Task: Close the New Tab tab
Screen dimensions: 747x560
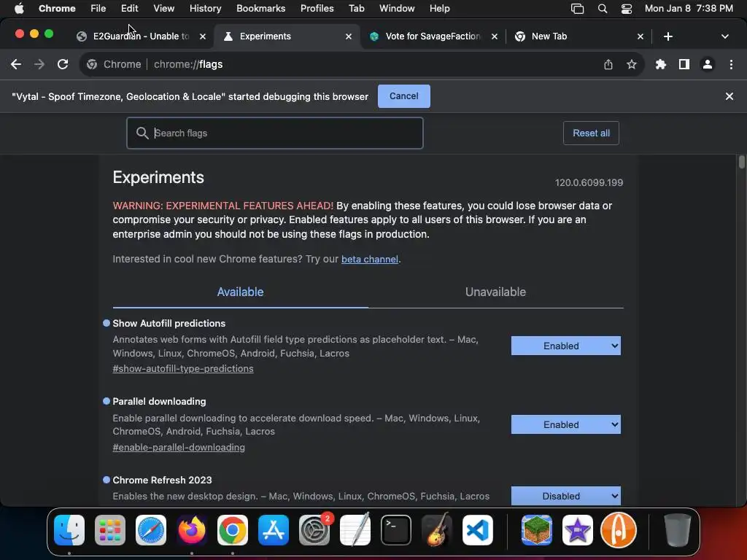Action: [x=640, y=36]
